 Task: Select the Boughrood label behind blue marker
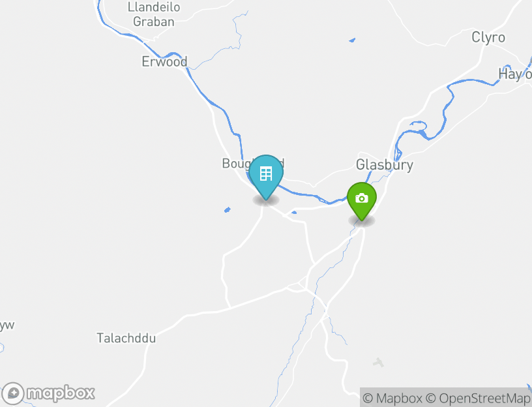tap(253, 163)
